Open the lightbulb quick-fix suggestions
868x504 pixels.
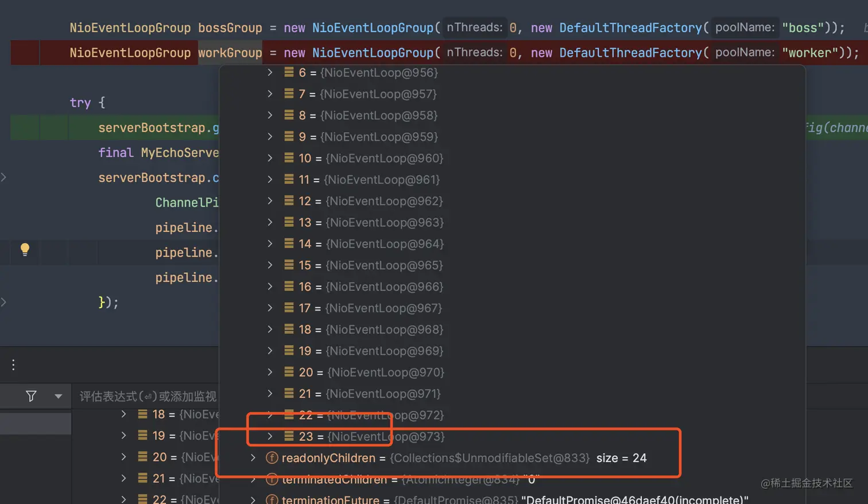pos(25,249)
